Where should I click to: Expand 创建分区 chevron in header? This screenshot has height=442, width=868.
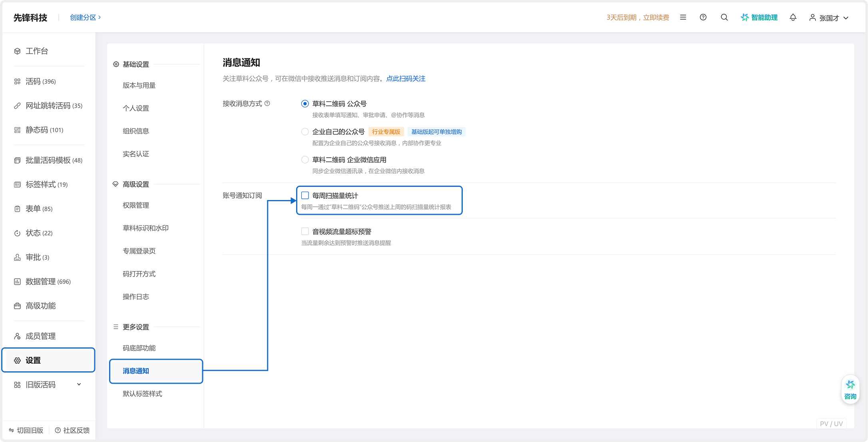(x=100, y=17)
